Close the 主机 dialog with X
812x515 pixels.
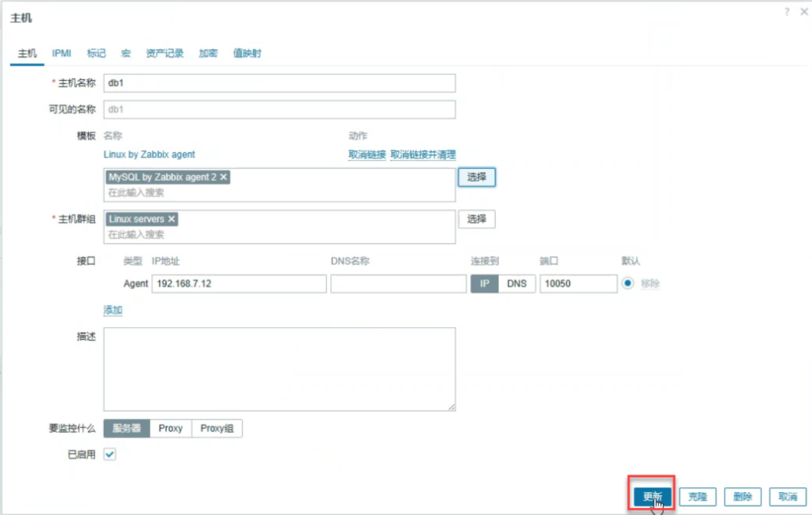pyautogui.click(x=801, y=11)
